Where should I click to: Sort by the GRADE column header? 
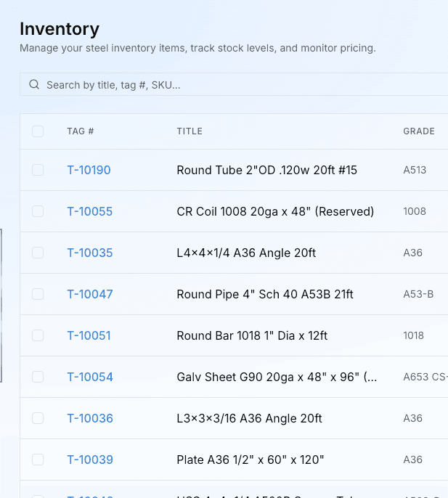tap(419, 131)
